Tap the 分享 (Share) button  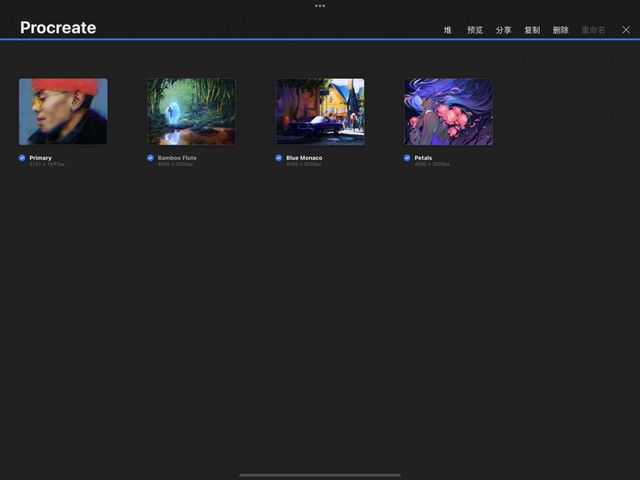coord(504,30)
